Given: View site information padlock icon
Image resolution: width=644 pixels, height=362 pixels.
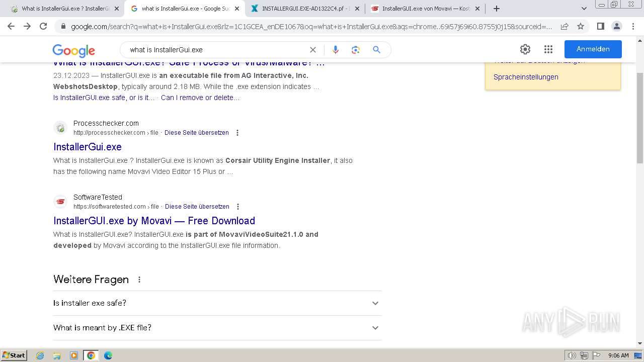Looking at the screenshot, I should coord(63,26).
